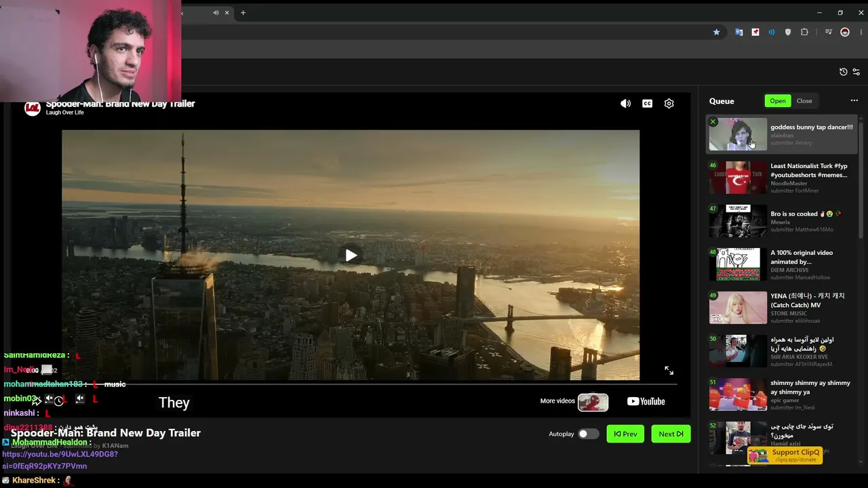868x488 pixels.
Task: Open the browser three-dot menu
Action: tap(861, 32)
